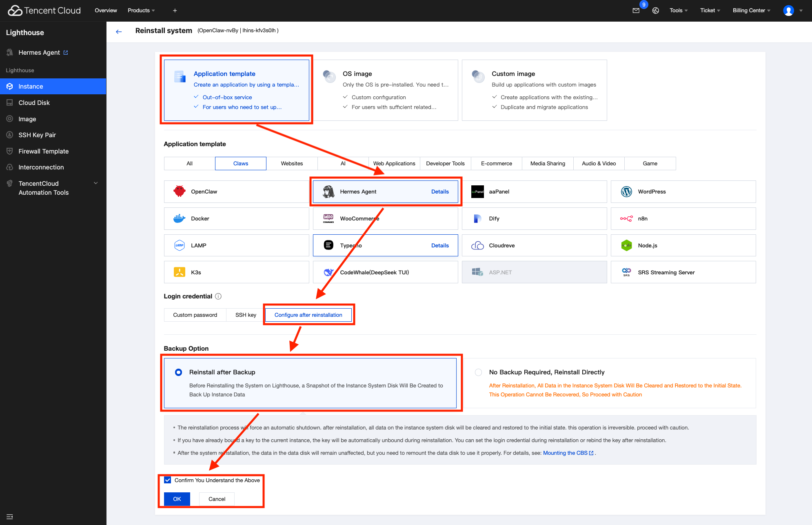Open the Ticket dropdown menu

coord(710,11)
